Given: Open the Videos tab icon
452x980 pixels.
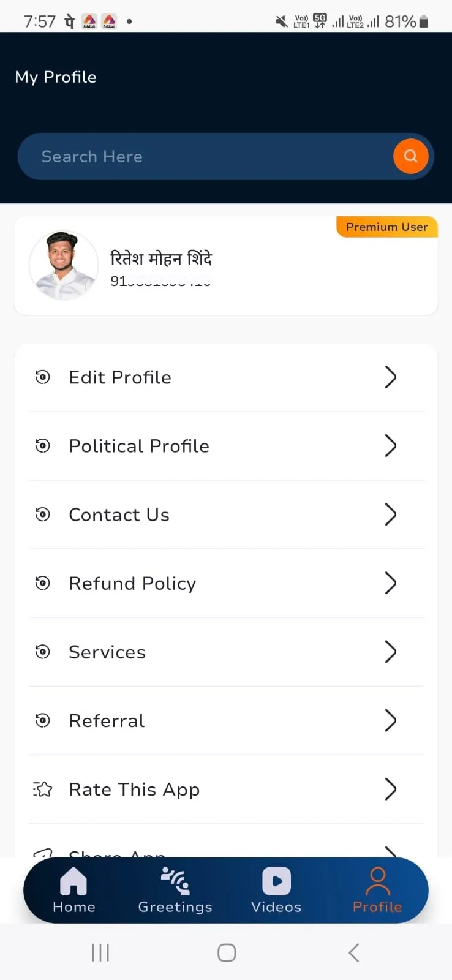Looking at the screenshot, I should click(x=276, y=881).
